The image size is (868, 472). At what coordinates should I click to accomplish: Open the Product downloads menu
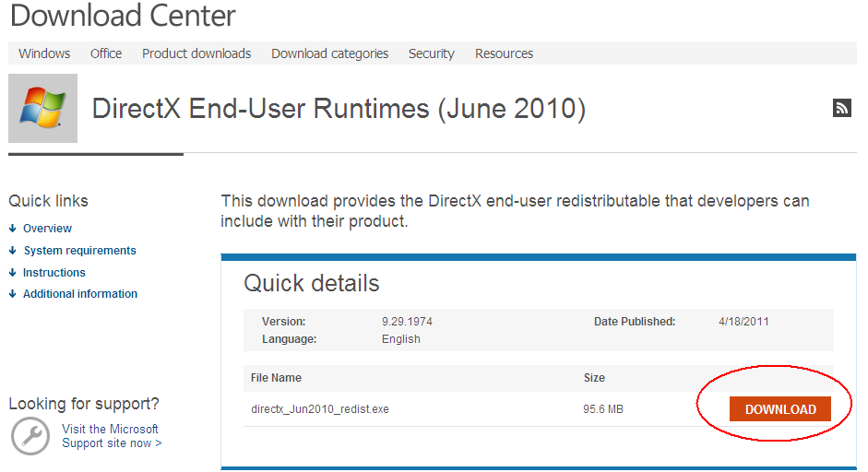click(x=196, y=53)
